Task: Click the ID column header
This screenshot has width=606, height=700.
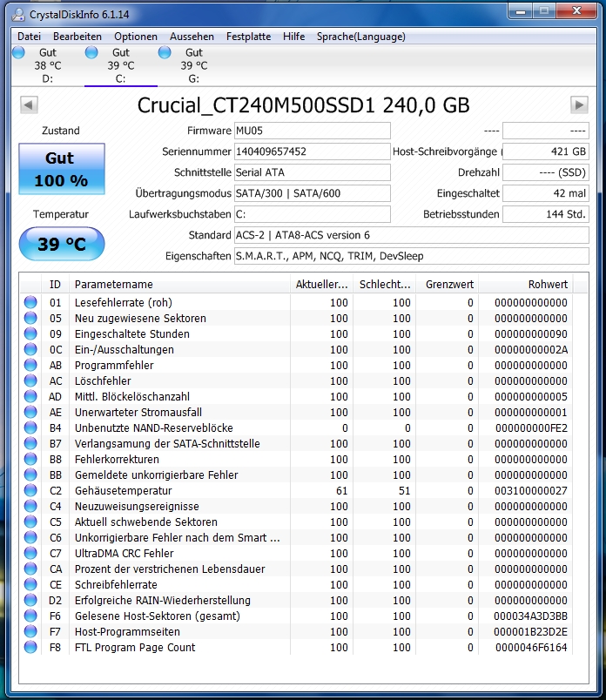Action: [x=55, y=285]
